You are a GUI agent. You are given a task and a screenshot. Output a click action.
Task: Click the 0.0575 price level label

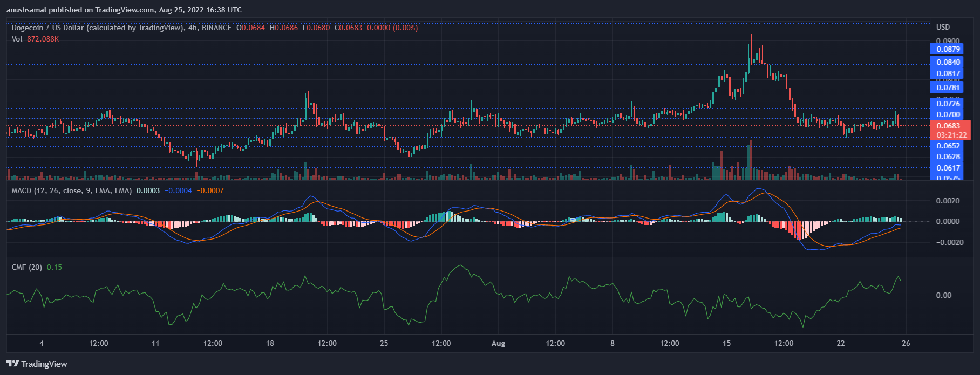click(x=947, y=178)
